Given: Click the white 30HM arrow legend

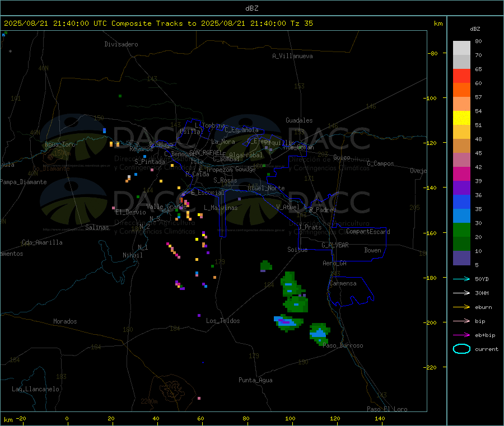Looking at the screenshot, I should tap(461, 293).
